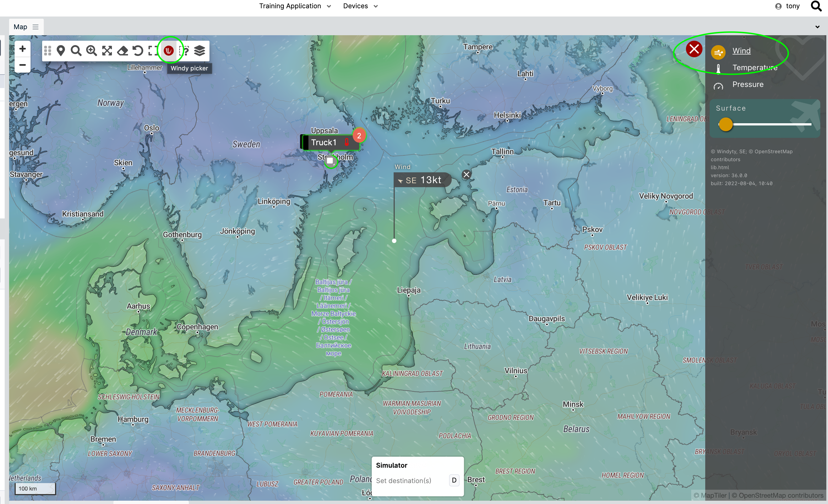Close the Windy panel with red X
This screenshot has height=504, width=828.
point(694,49)
